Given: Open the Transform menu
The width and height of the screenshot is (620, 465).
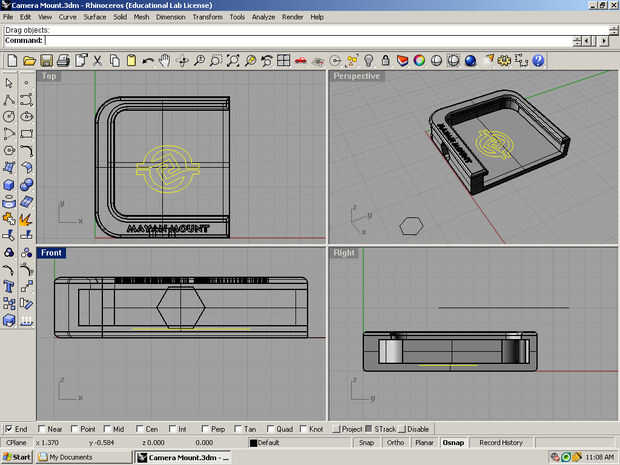Looking at the screenshot, I should (x=207, y=17).
